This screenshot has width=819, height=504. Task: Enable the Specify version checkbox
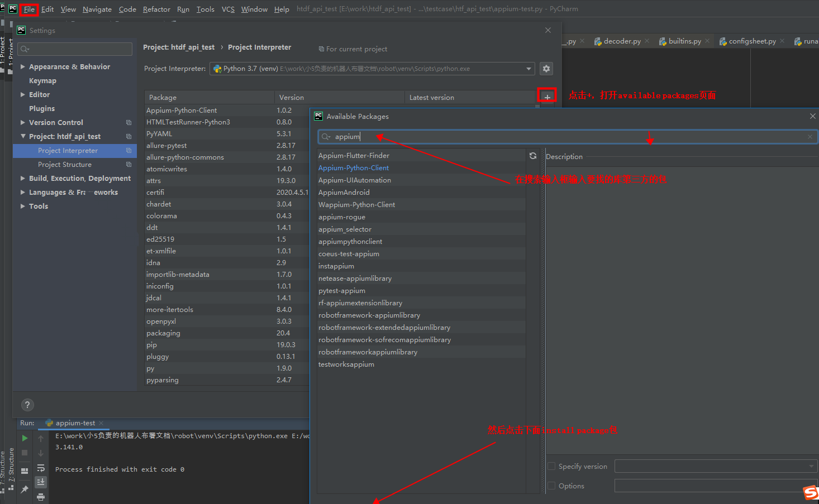(x=551, y=466)
